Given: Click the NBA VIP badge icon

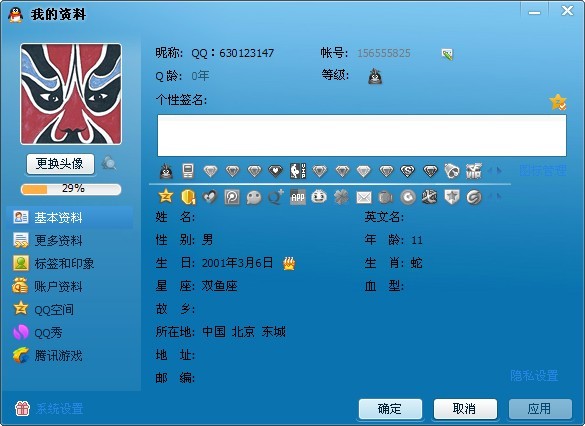Looking at the screenshot, I should click(x=298, y=171).
